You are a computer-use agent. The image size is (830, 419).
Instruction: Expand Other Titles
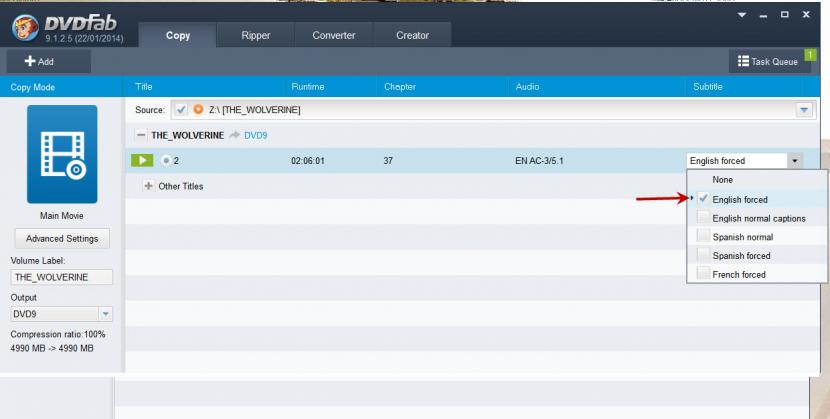tap(149, 186)
